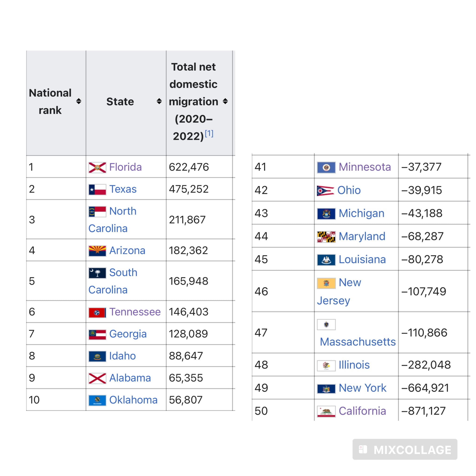476x476 pixels.
Task: Click the Maryland flag icon
Action: click(x=326, y=237)
